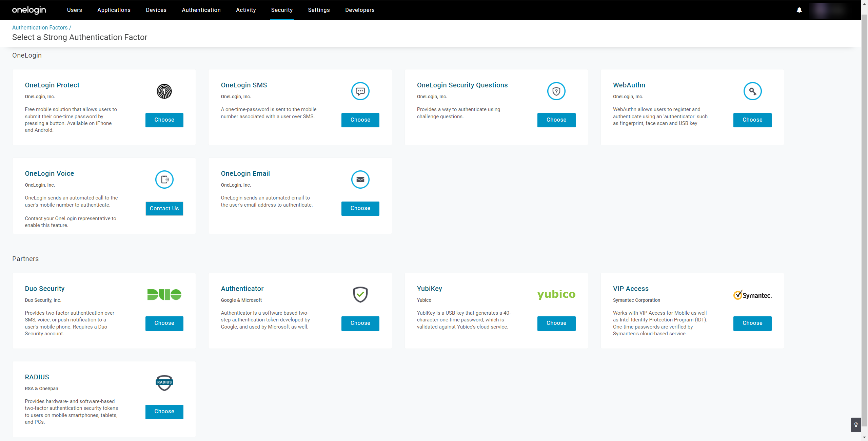The image size is (868, 441).
Task: Open the blurred user profile menu
Action: coord(829,10)
